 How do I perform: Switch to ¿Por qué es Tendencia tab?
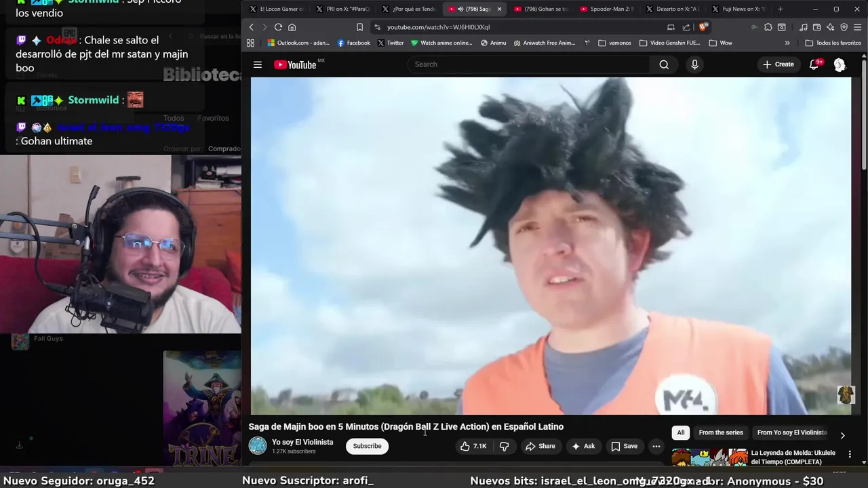[409, 9]
